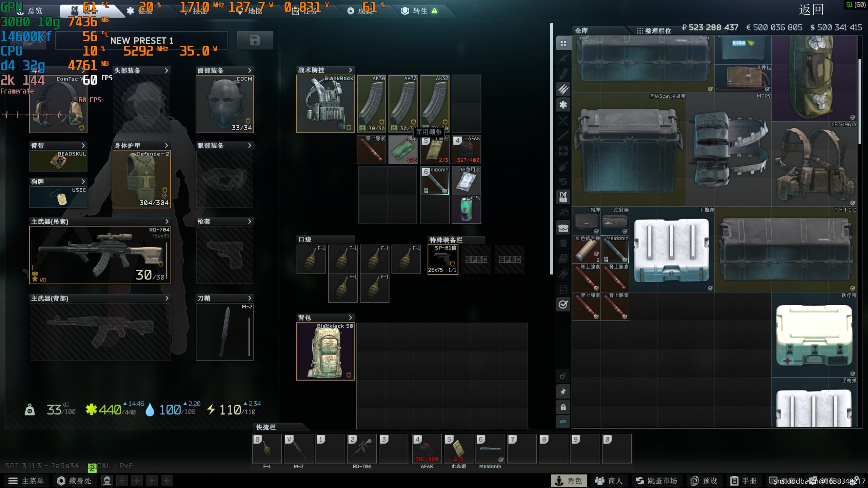Toggle the lock icon in stash sidebar
Screen dimensions: 868x488
[563, 407]
